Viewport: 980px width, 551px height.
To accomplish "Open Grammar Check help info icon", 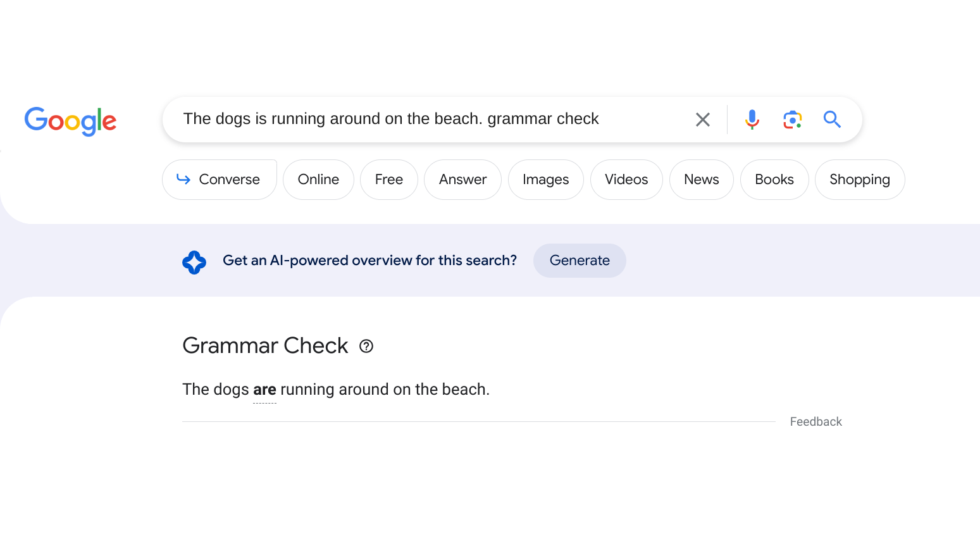I will click(366, 346).
